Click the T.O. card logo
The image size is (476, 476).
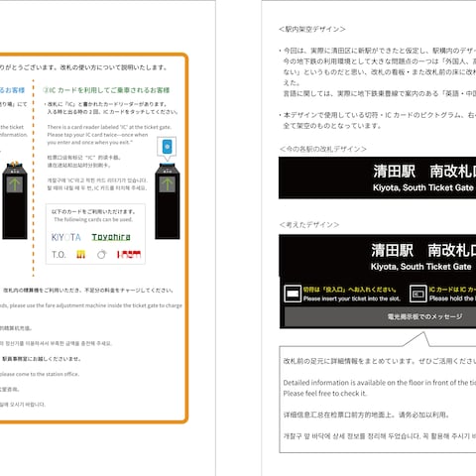tap(59, 255)
